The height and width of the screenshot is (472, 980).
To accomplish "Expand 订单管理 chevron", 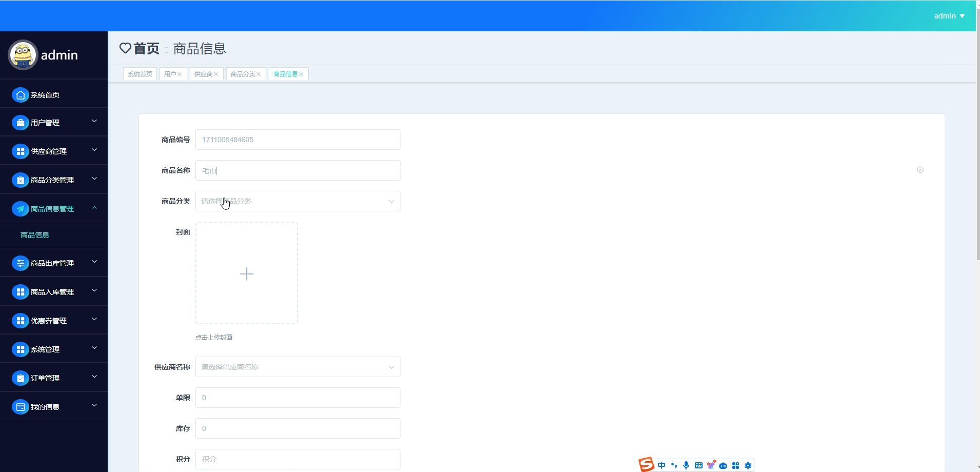I will tap(94, 377).
